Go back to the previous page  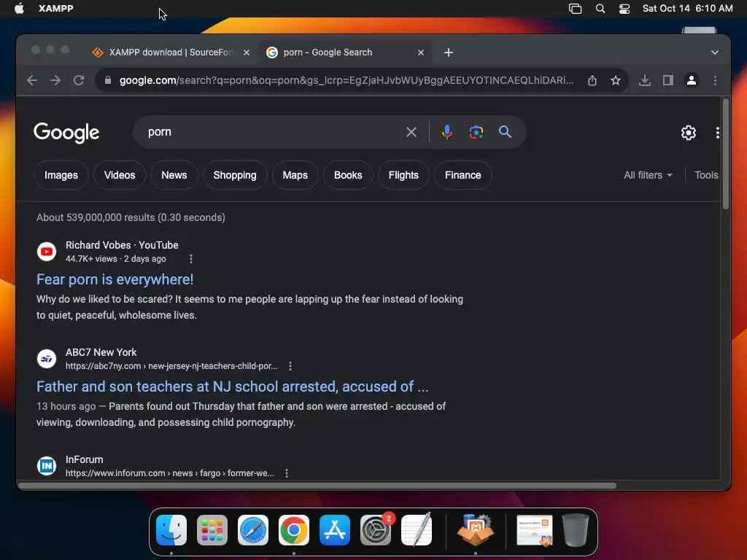click(x=32, y=80)
